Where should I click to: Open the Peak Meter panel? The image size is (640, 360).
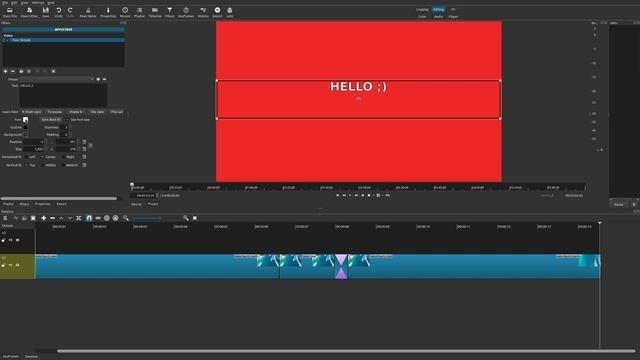click(88, 12)
